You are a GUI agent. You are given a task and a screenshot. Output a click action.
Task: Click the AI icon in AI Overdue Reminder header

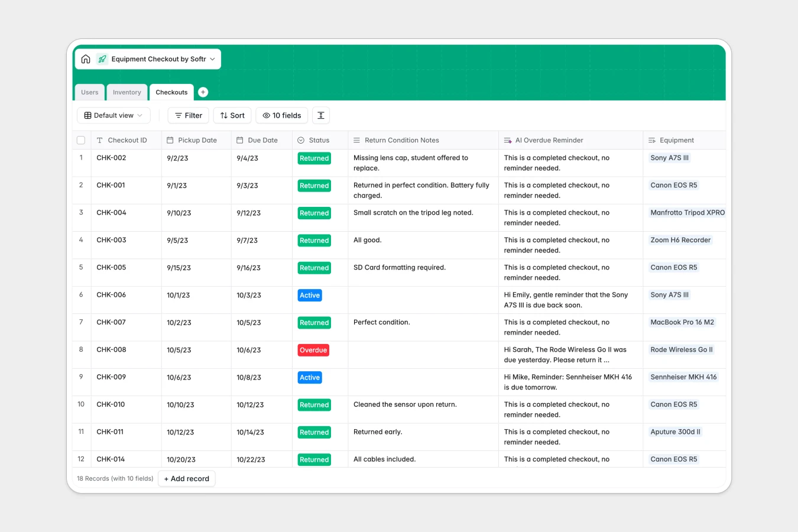tap(507, 140)
